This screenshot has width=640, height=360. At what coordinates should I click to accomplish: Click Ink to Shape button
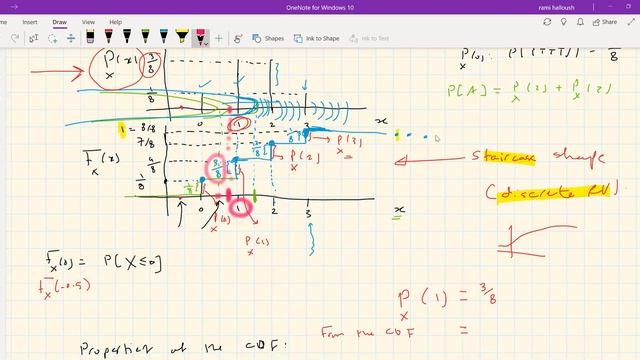click(317, 38)
